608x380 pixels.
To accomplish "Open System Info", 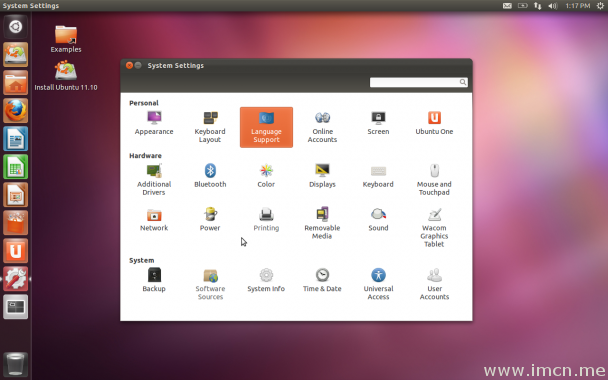I will 266,280.
